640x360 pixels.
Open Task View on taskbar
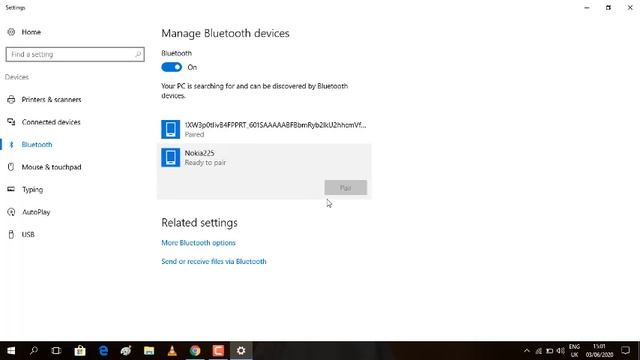pos(56,351)
